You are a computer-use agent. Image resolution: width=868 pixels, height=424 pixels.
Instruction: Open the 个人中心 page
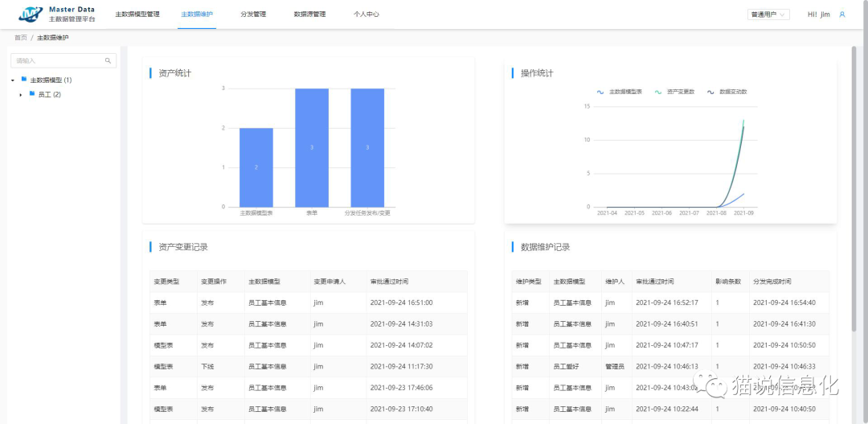tap(366, 14)
